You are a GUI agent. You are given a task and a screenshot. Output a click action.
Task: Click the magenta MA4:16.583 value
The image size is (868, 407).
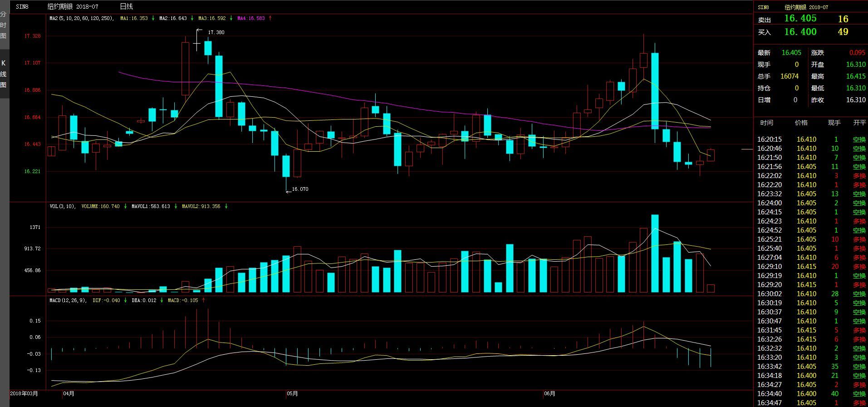pos(251,18)
